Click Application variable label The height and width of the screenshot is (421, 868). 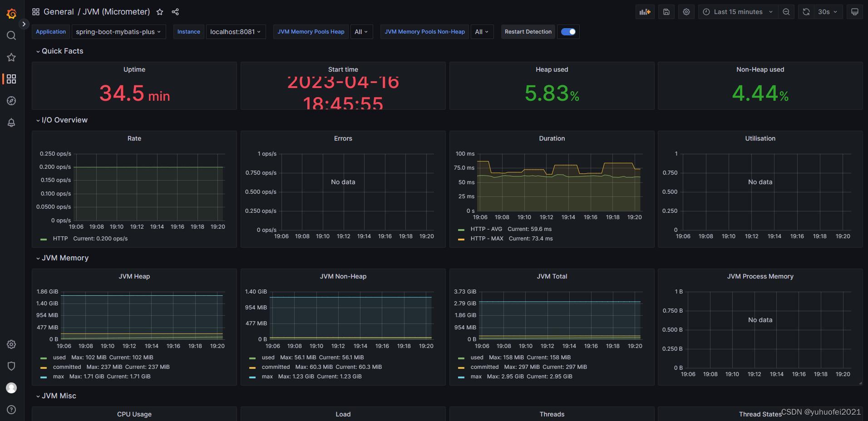tap(51, 32)
